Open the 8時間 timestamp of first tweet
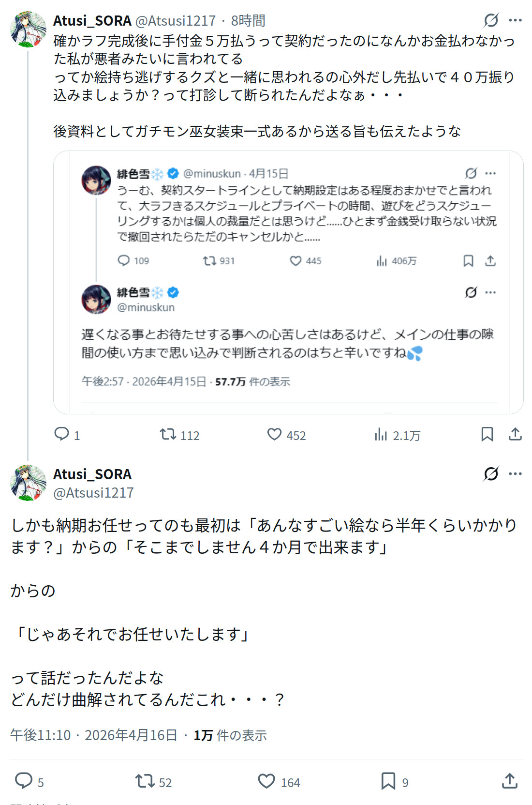This screenshot has width=532, height=805. 248,21
